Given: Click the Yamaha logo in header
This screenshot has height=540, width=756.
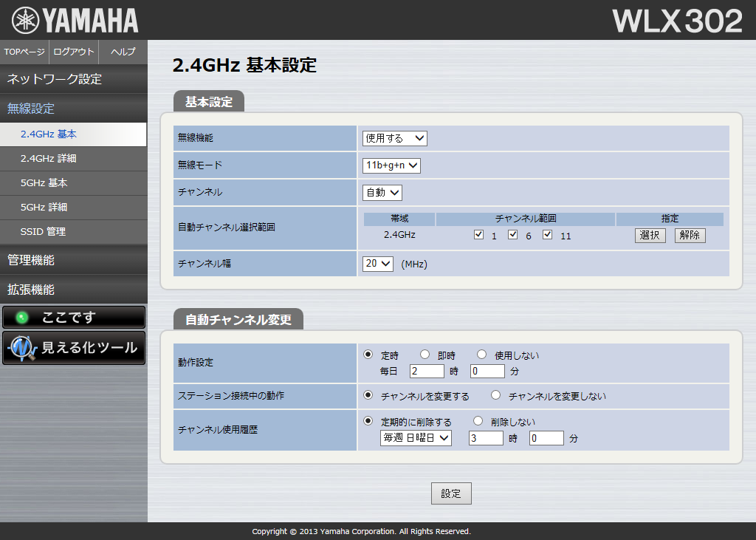Looking at the screenshot, I should [x=75, y=20].
